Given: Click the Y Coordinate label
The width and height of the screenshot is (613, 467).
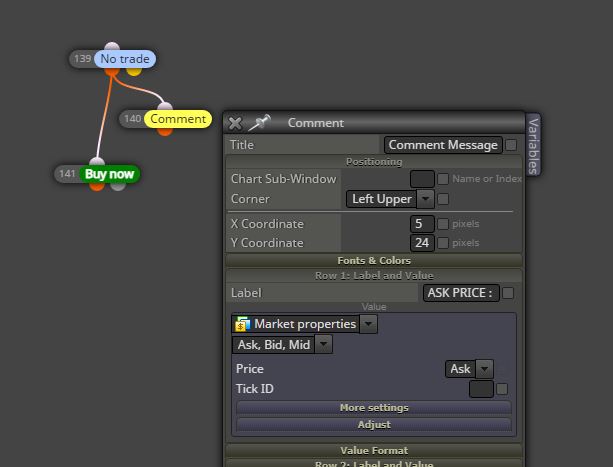Looking at the screenshot, I should click(267, 243).
